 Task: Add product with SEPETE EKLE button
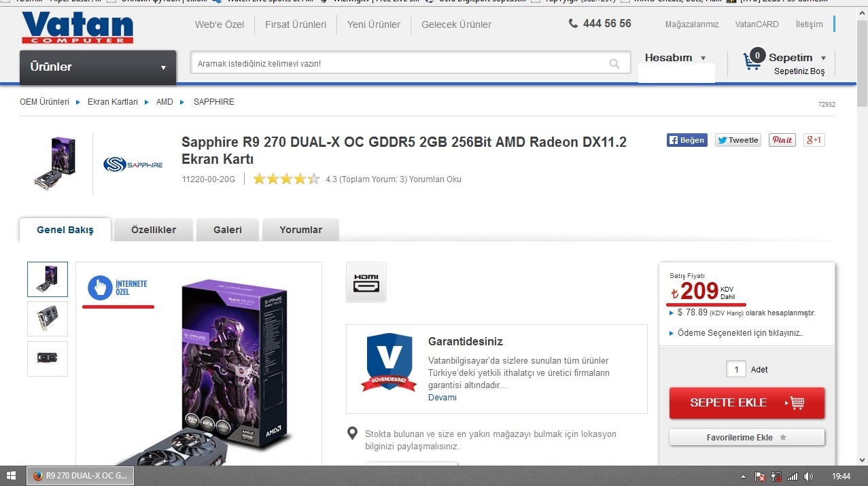pyautogui.click(x=747, y=403)
